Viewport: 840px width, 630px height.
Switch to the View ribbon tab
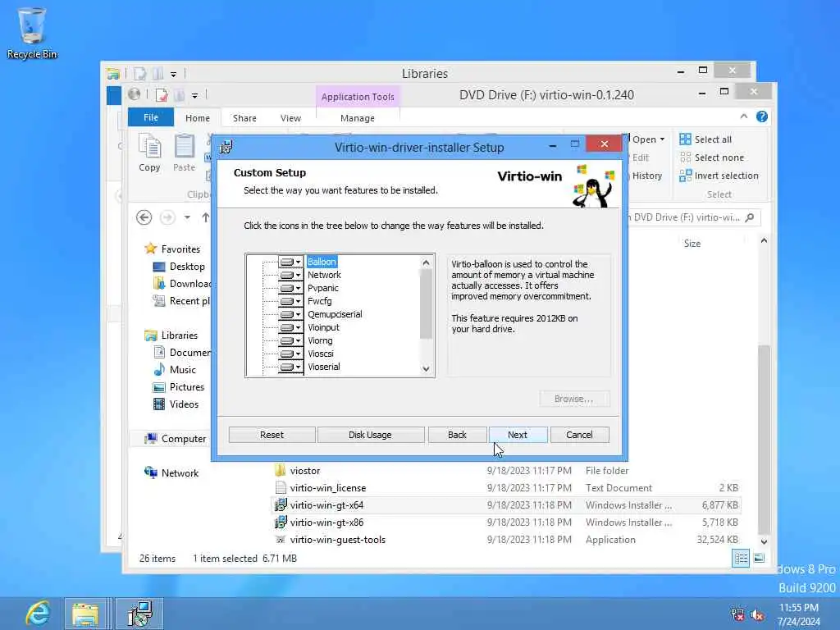click(290, 118)
